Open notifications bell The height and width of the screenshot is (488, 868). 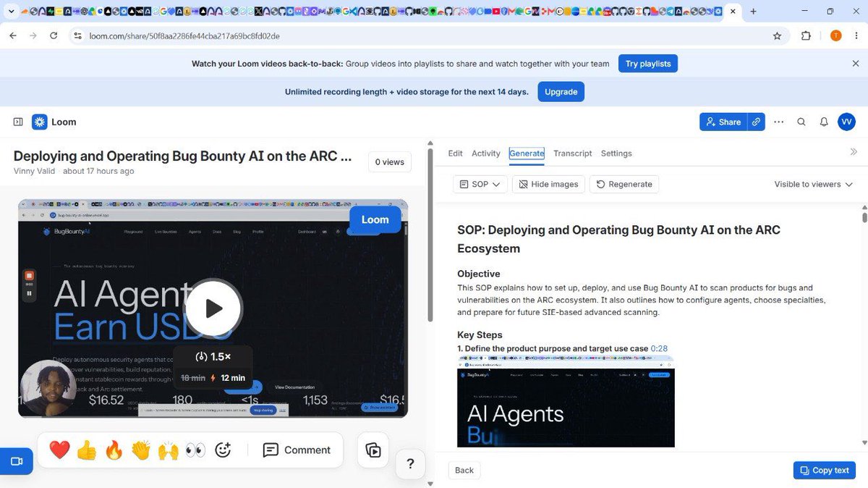[824, 122]
